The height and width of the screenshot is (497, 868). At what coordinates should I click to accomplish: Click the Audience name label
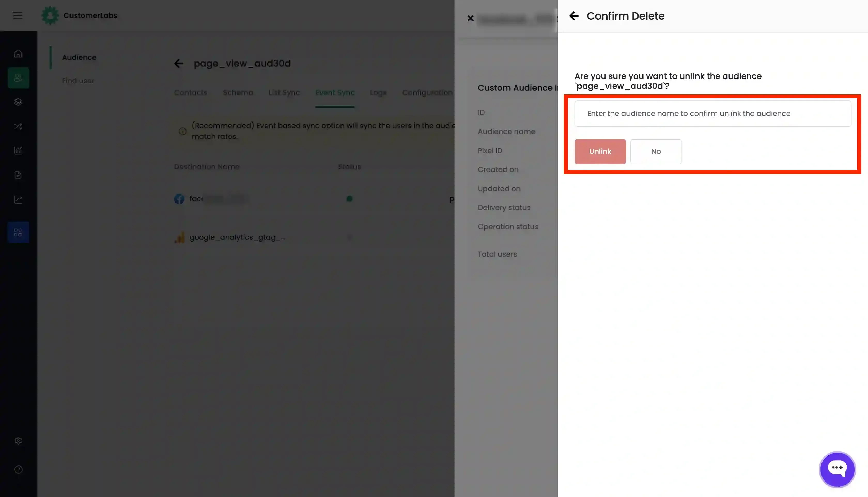506,131
